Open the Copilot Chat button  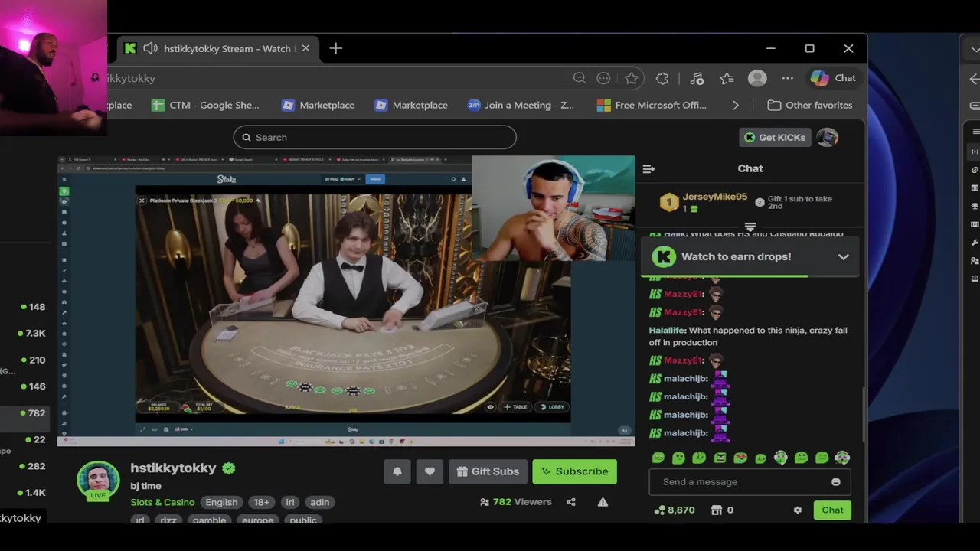(833, 78)
